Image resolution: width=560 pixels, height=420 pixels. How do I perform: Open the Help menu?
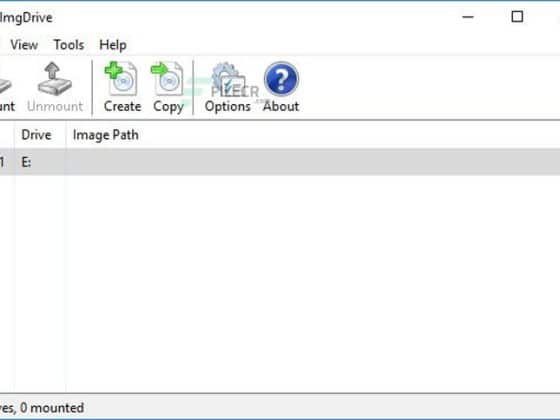click(x=113, y=45)
